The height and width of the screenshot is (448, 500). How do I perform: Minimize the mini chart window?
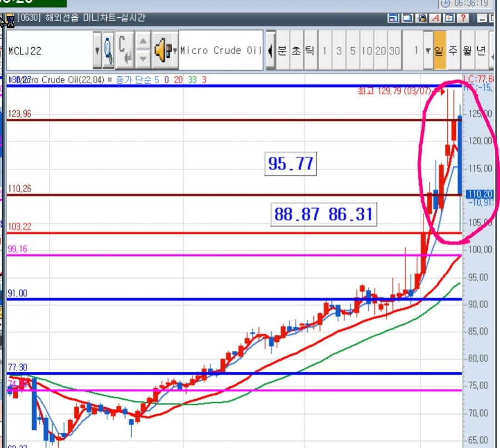482,18
